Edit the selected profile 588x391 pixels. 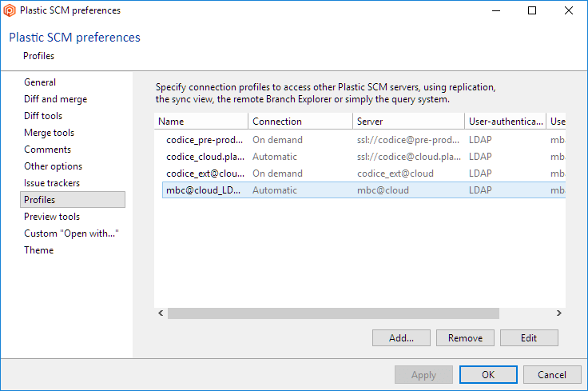[x=529, y=337]
